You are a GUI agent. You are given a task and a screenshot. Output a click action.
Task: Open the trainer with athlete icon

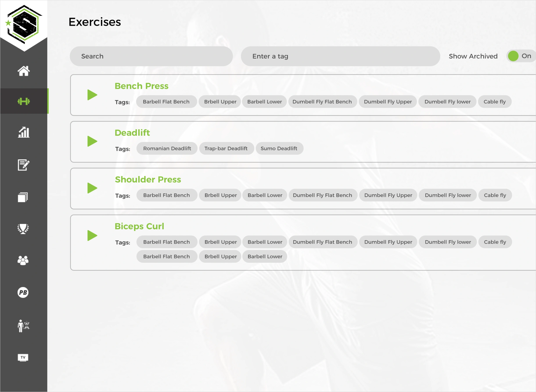(x=23, y=325)
